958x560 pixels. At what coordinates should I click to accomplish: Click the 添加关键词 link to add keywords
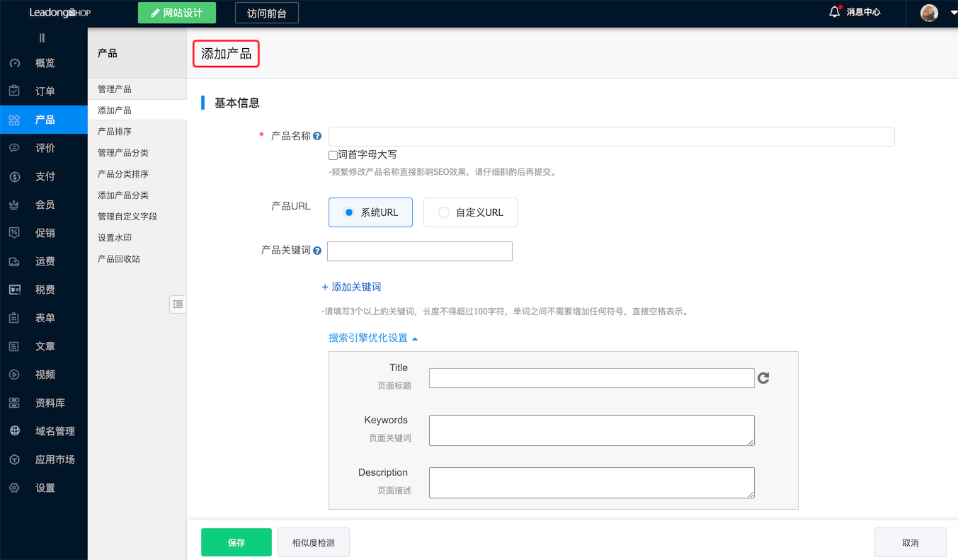point(351,287)
